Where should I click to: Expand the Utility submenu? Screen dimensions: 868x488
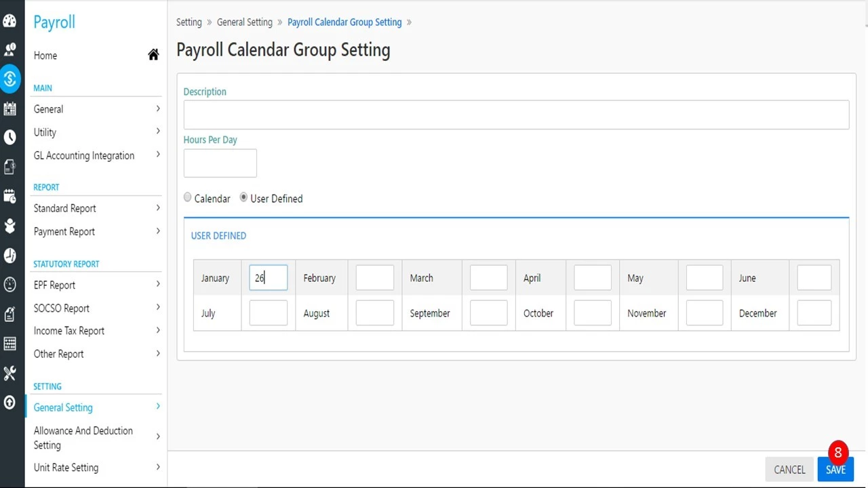158,131
